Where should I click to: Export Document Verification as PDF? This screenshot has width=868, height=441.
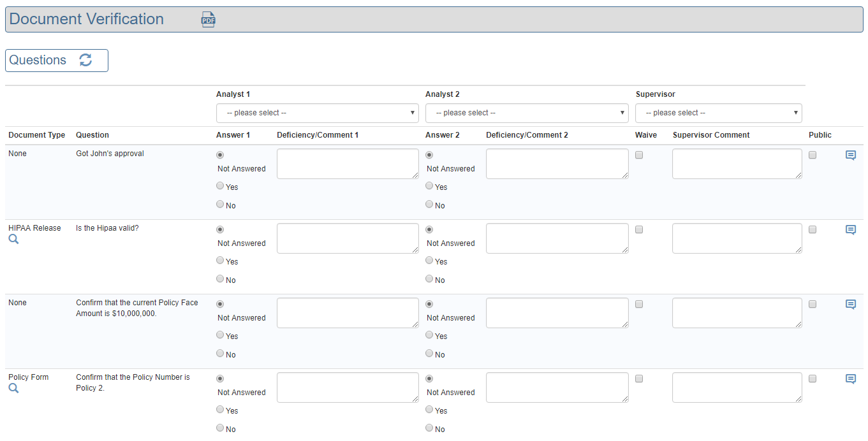click(x=208, y=20)
